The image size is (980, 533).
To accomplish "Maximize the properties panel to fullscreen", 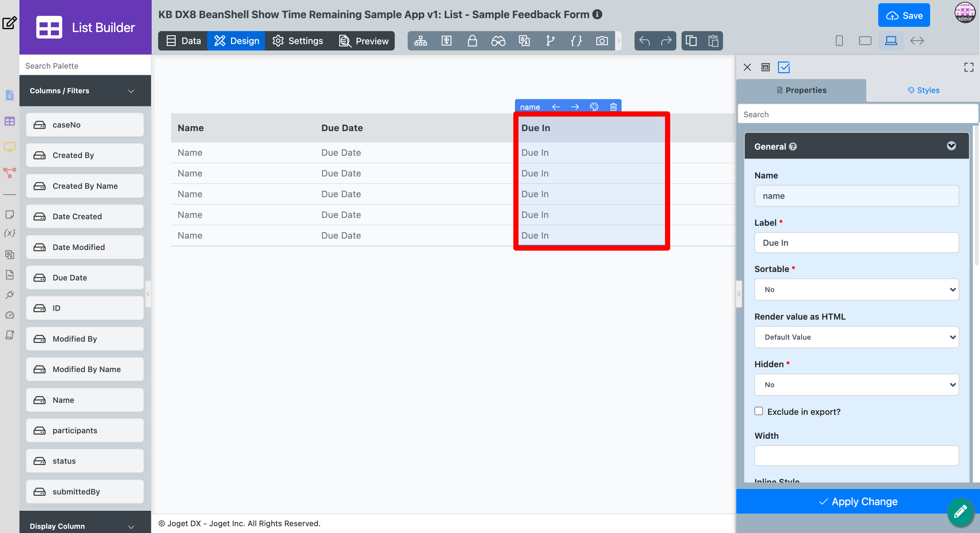I will (x=969, y=68).
